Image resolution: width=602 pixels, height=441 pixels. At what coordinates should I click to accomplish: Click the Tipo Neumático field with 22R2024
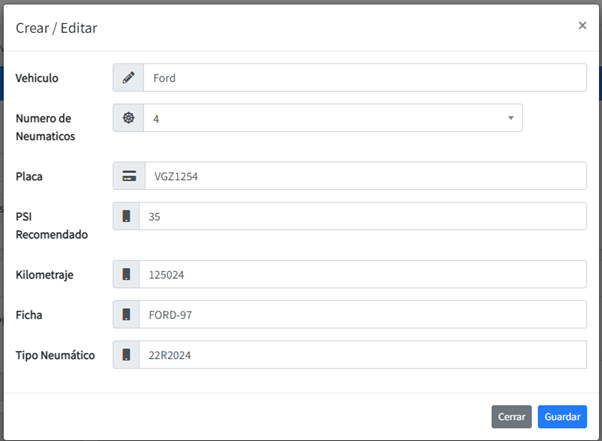(362, 354)
